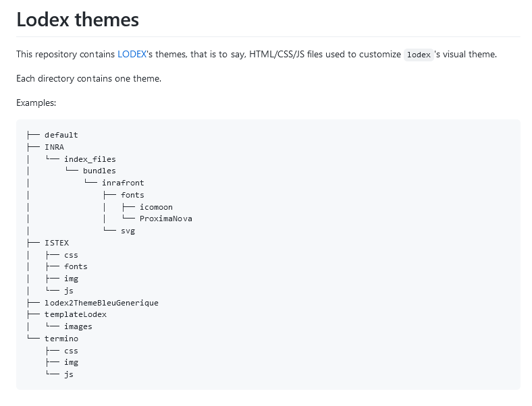Select the svg folder entry
The width and height of the screenshot is (532, 406).
[x=128, y=231]
